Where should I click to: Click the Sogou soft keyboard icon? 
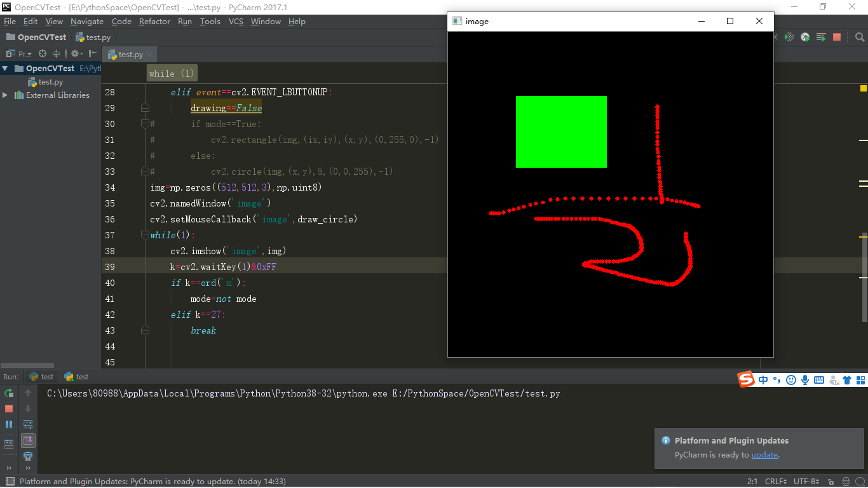click(x=819, y=380)
